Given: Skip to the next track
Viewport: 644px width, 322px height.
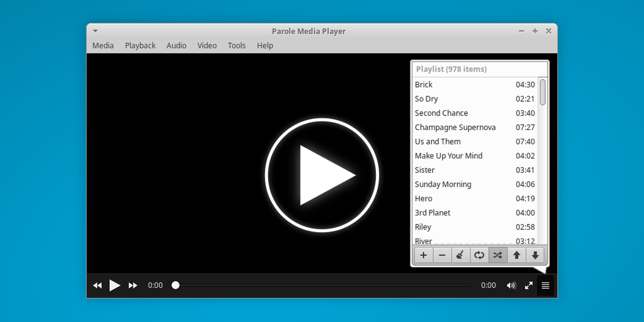Looking at the screenshot, I should [x=133, y=285].
